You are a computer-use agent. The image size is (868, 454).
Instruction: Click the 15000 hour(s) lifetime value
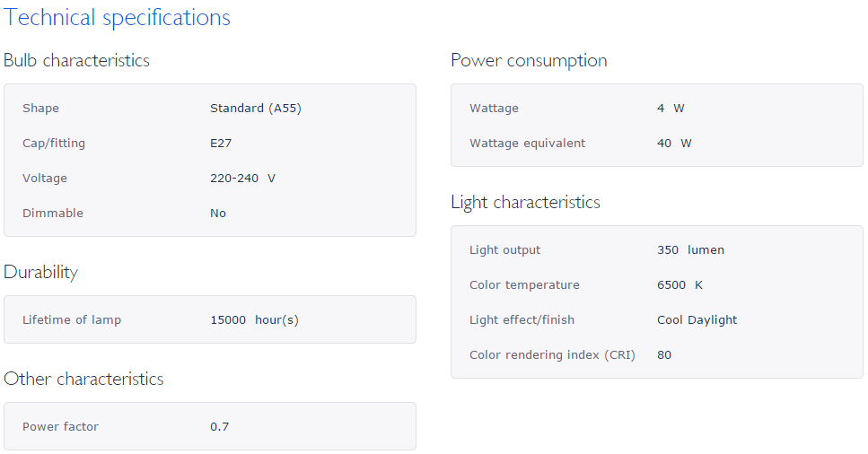click(254, 320)
